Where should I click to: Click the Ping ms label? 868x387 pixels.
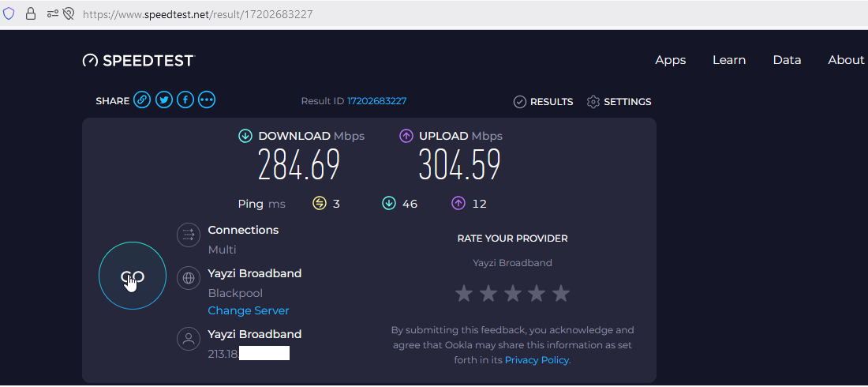(x=262, y=204)
